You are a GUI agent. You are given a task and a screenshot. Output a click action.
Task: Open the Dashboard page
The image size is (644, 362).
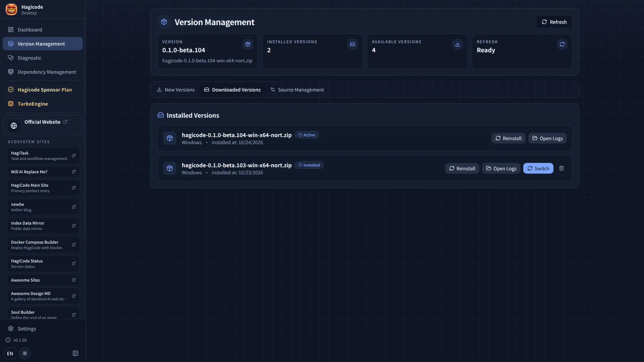pos(43,29)
